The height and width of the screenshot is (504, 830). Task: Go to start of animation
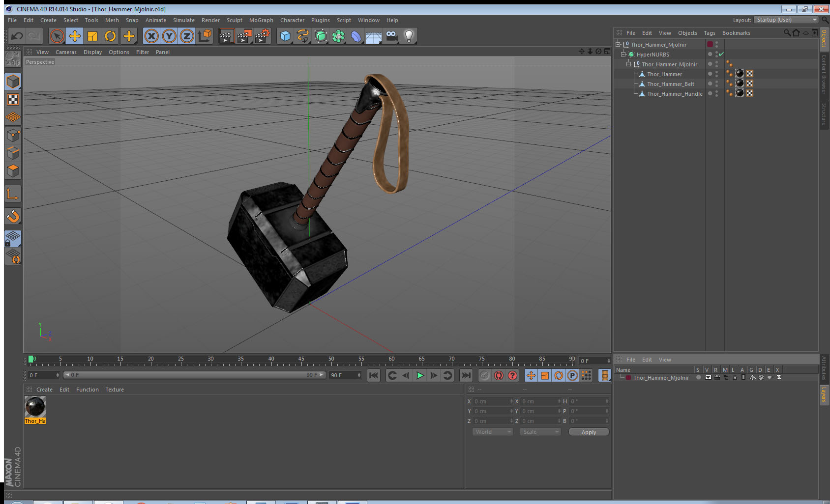click(374, 375)
